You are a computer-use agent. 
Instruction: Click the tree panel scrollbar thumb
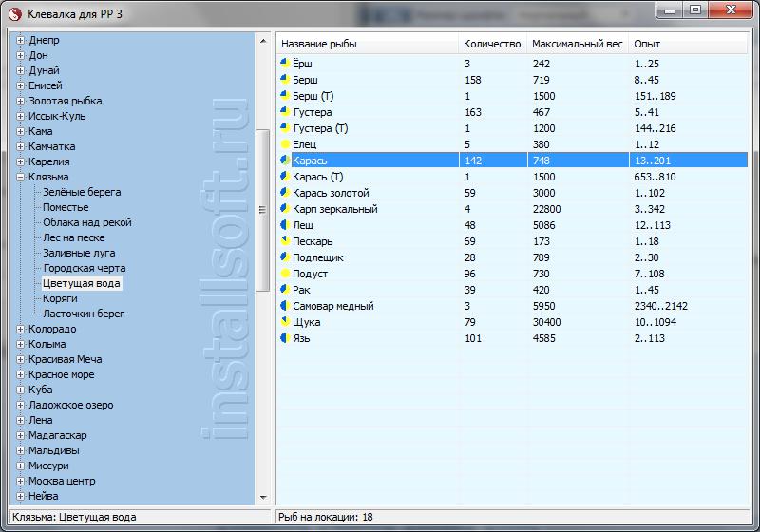point(263,210)
